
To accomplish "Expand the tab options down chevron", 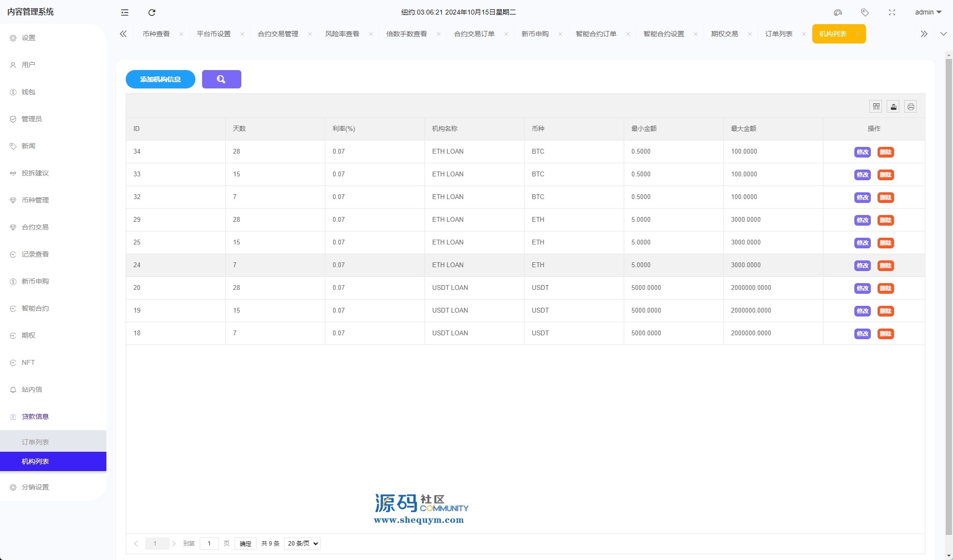I will point(943,34).
